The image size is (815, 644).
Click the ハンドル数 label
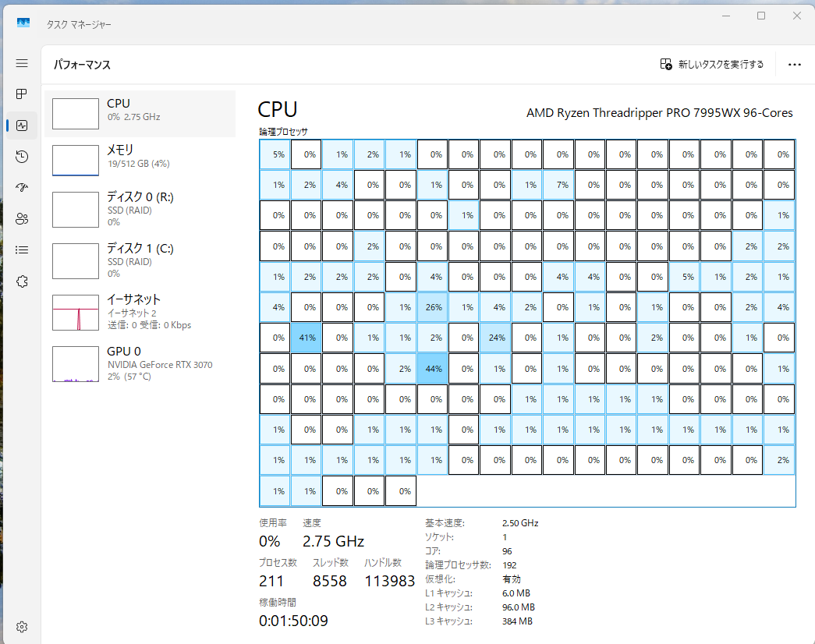point(383,562)
